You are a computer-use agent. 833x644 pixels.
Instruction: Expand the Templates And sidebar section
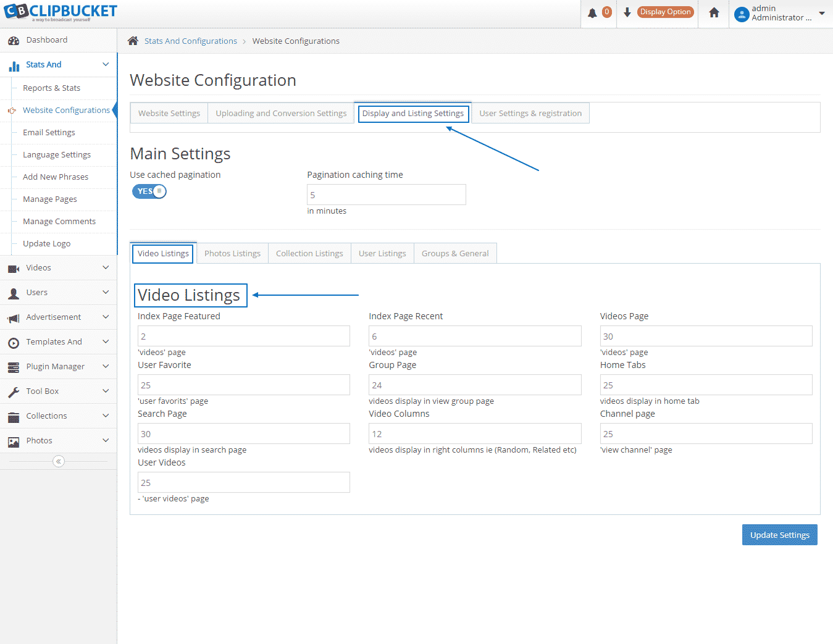14,341
